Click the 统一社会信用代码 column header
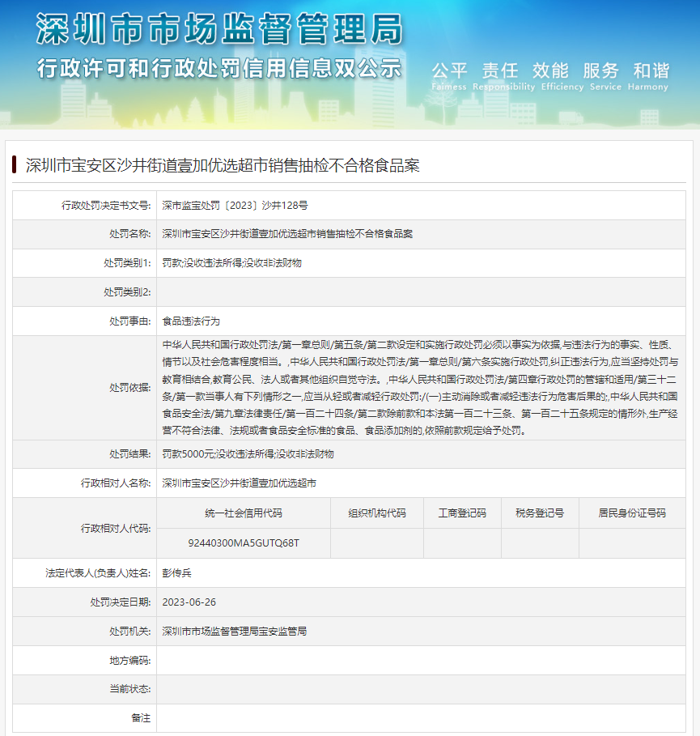The image size is (700, 736). point(244,513)
